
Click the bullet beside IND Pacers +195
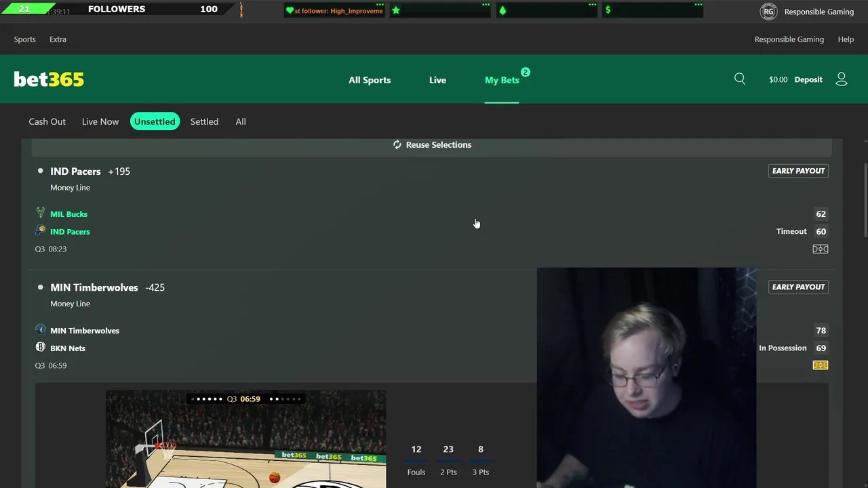coord(40,171)
